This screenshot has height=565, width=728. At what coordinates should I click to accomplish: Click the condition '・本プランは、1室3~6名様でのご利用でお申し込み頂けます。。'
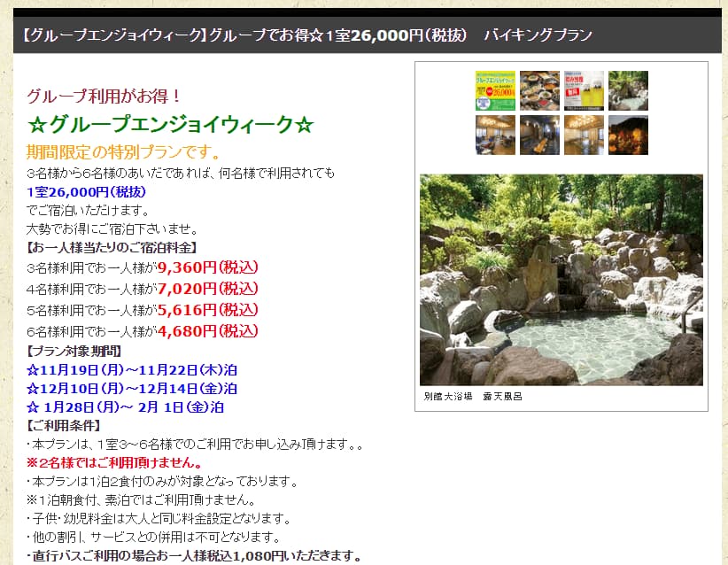pos(195,445)
